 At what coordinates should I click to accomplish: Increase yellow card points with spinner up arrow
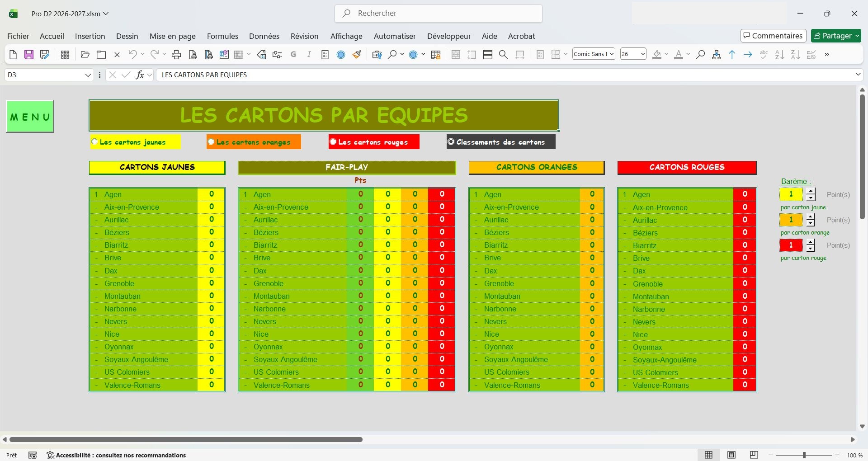click(x=811, y=191)
